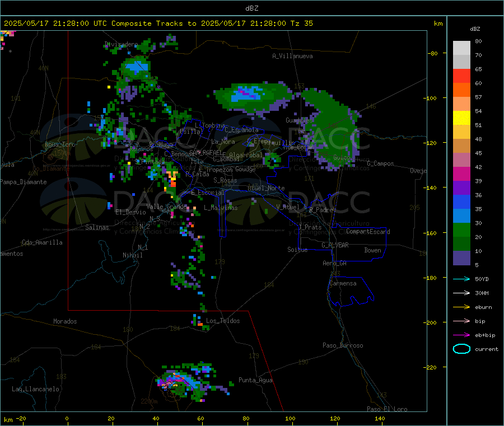The height and width of the screenshot is (426, 504).
Task: Click the Cda_Amarilla map label
Action: [43, 242]
